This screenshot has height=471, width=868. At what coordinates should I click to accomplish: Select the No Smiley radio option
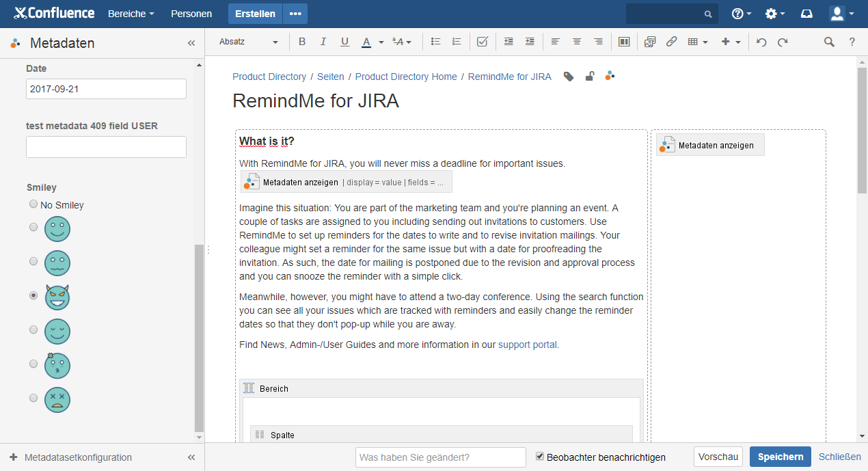tap(33, 204)
